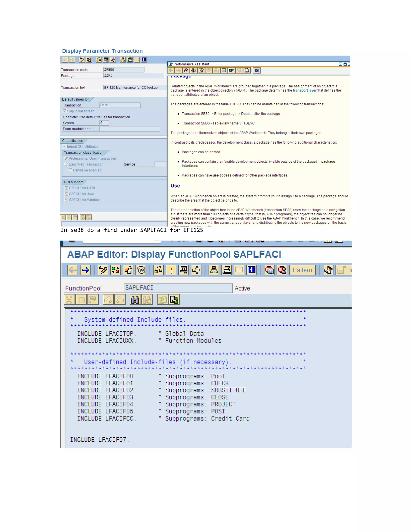The width and height of the screenshot is (411, 532).
Task: Click Find binoculars icon in ABAP Editor
Action: [135, 300]
